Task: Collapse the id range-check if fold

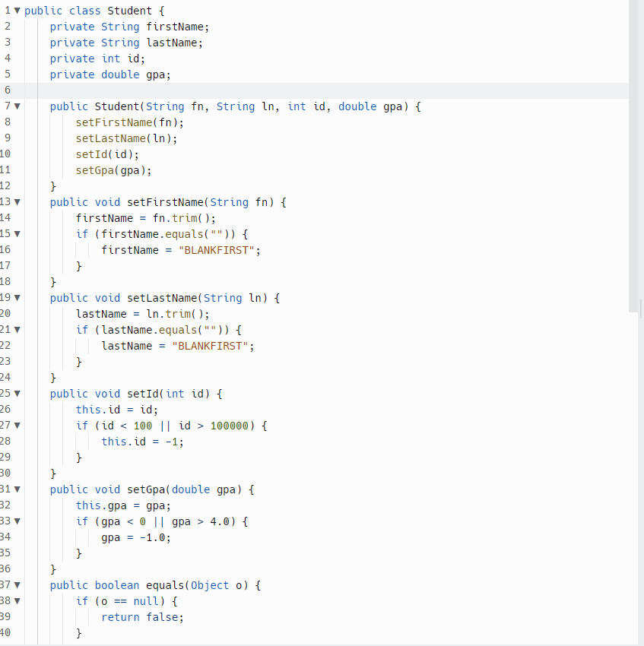Action: click(x=17, y=426)
